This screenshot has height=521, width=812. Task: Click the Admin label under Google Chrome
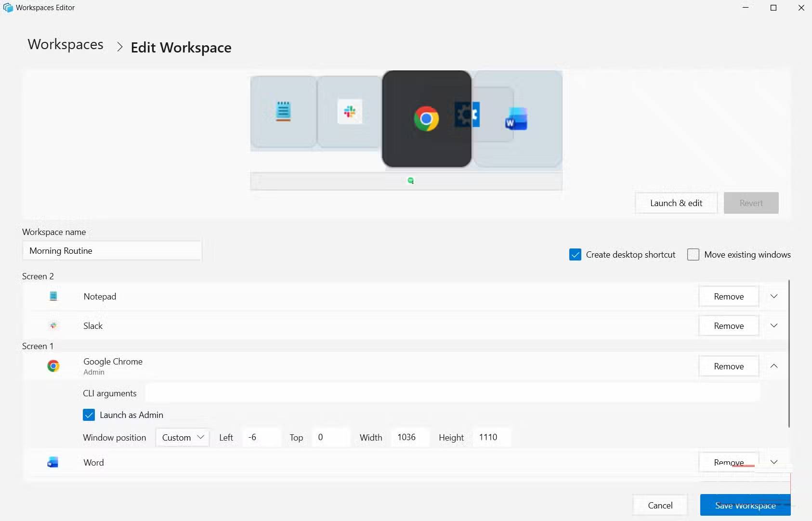coord(94,372)
